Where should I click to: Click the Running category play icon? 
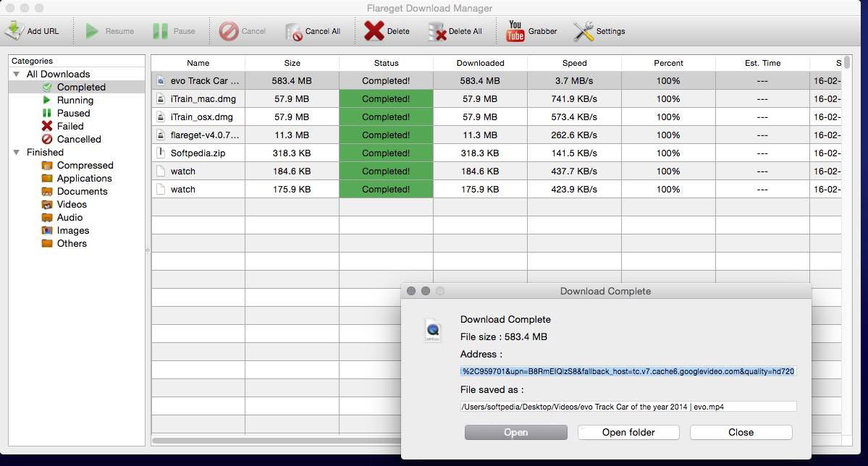pos(47,100)
